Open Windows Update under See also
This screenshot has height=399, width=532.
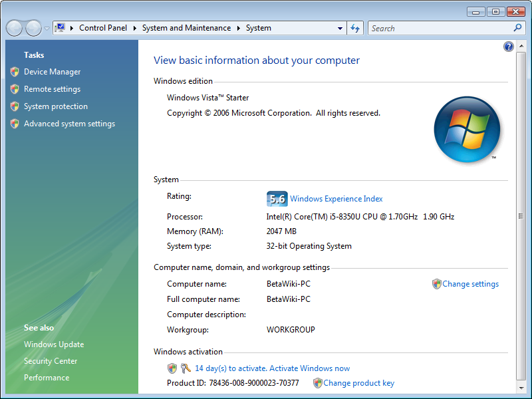point(54,344)
